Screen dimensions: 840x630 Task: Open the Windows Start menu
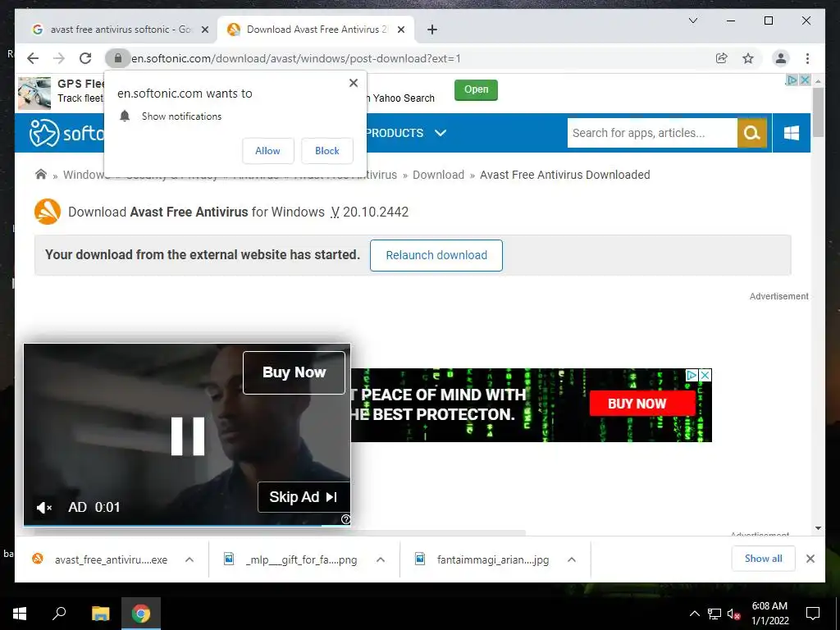pyautogui.click(x=20, y=614)
